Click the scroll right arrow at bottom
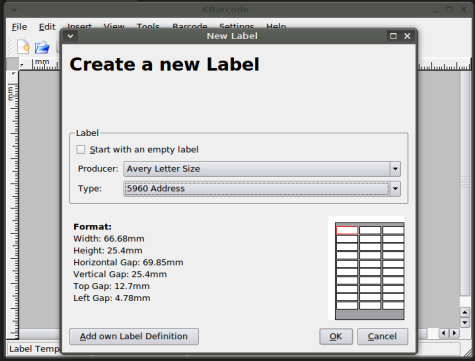This screenshot has height=361, width=475. click(454, 333)
